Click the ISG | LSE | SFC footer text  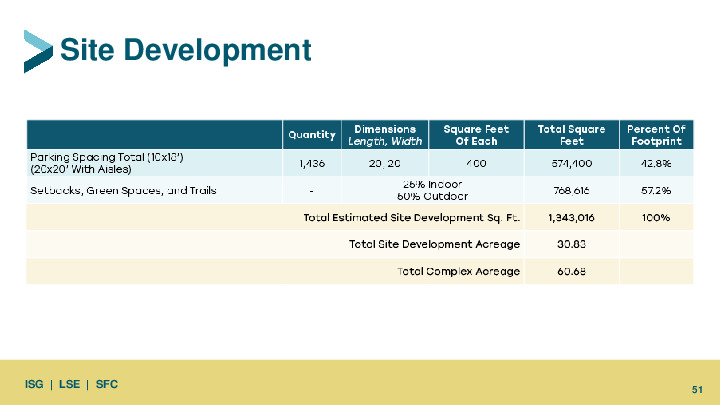click(72, 385)
